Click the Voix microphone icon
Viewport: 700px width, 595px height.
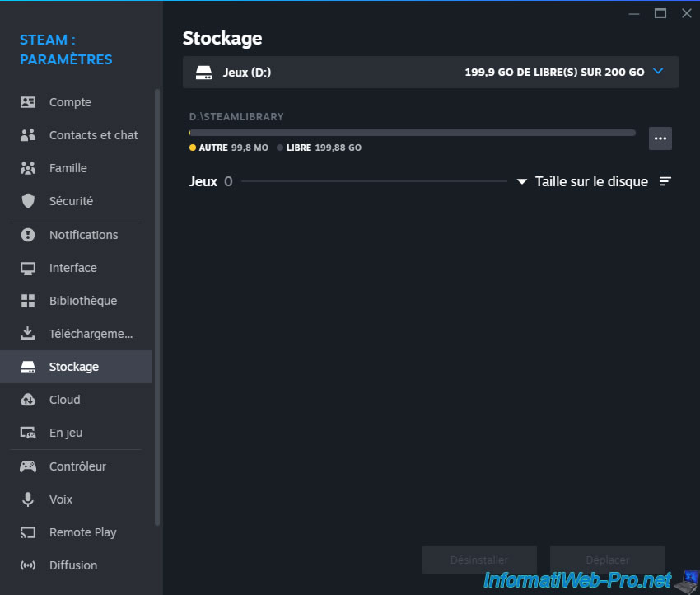point(28,499)
